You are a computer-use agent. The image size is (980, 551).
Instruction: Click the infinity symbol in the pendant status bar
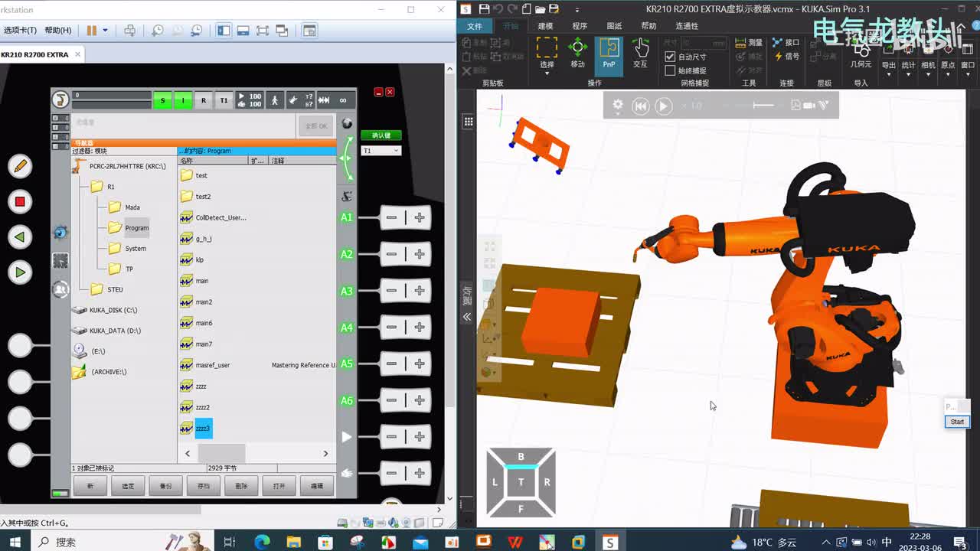(343, 100)
